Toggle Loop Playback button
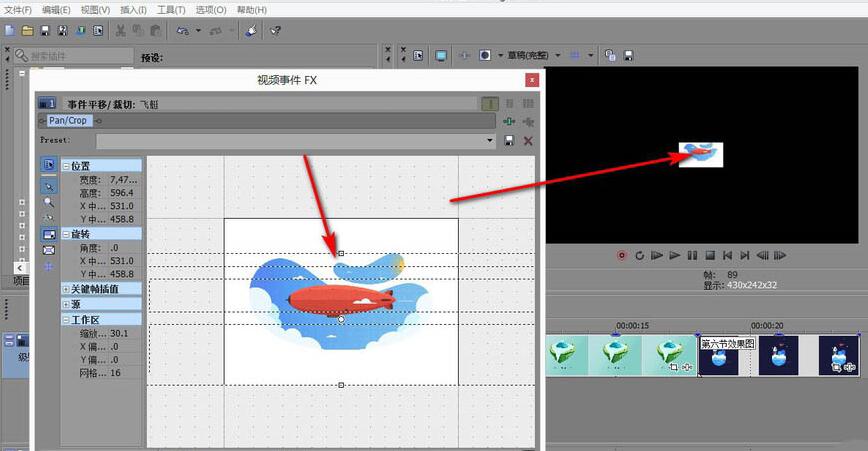The image size is (868, 451). coord(639,256)
